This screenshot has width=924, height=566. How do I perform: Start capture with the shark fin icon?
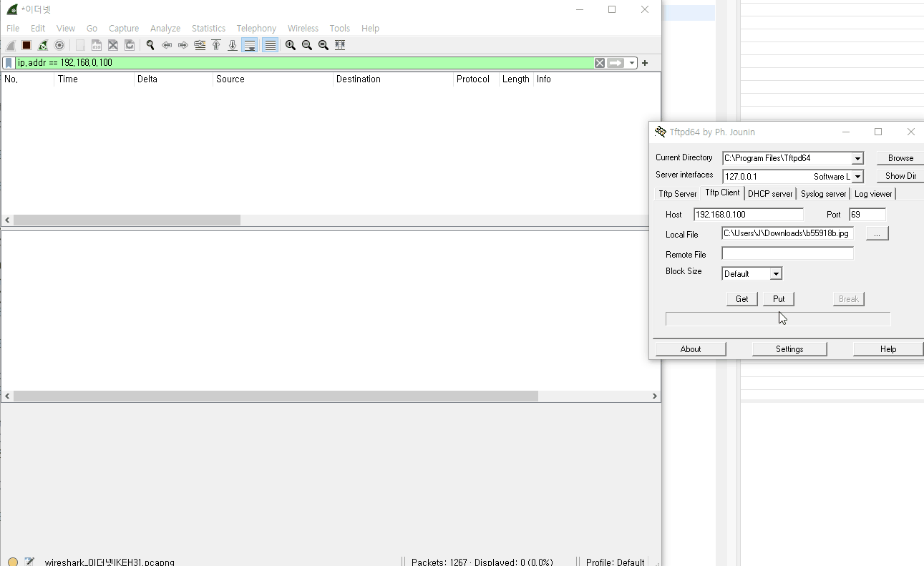[11, 45]
